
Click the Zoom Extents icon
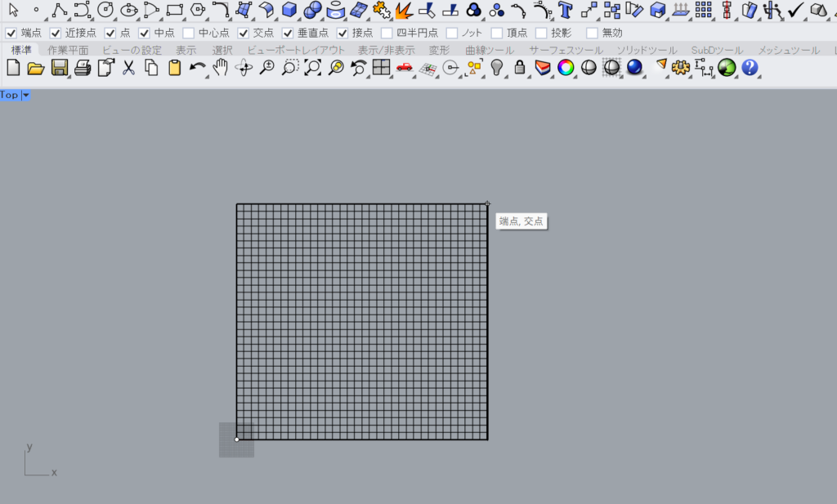tap(312, 68)
